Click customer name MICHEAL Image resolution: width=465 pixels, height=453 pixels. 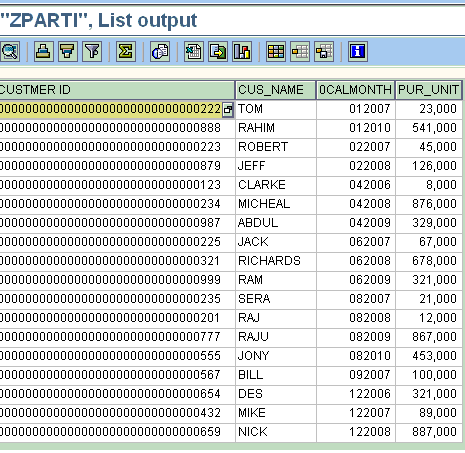point(264,204)
